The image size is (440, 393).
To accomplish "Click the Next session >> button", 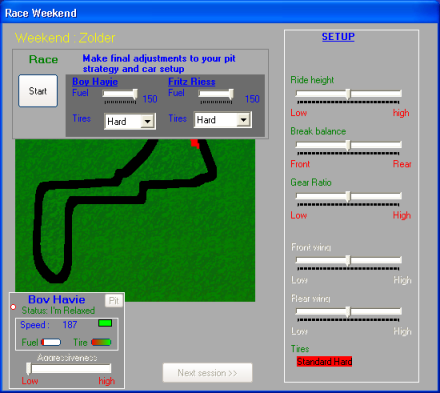I will click(x=207, y=373).
